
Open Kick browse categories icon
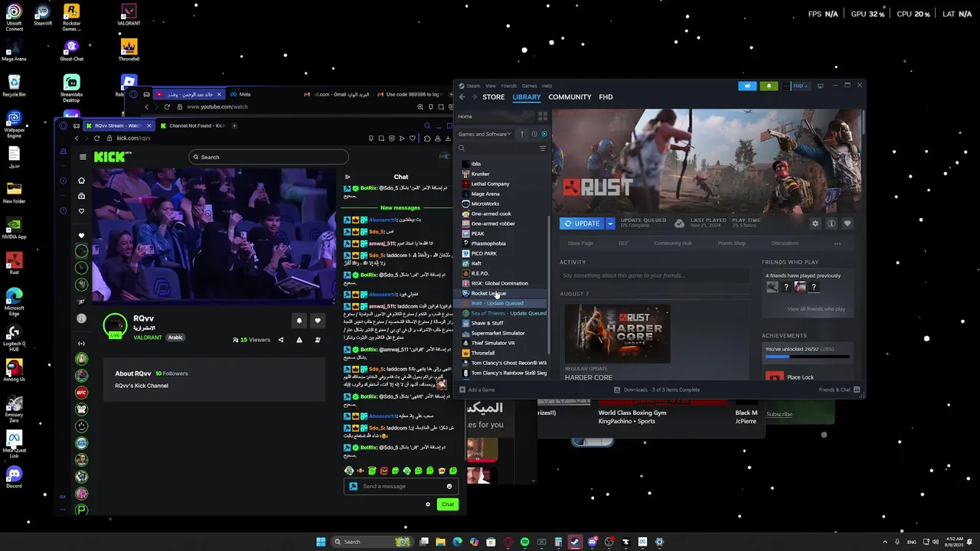[x=81, y=196]
